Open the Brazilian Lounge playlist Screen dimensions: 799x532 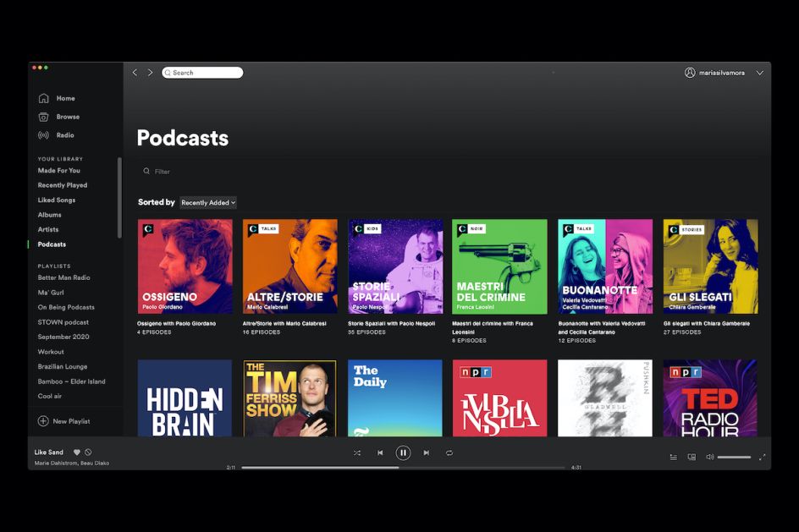pos(63,366)
